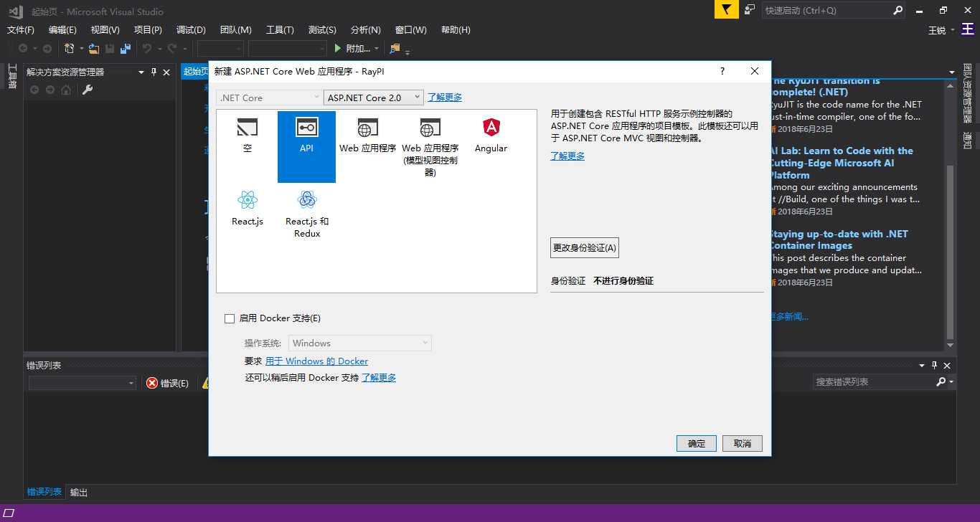Click the 更改身份验证(A) button
The width and height of the screenshot is (980, 522).
[585, 247]
